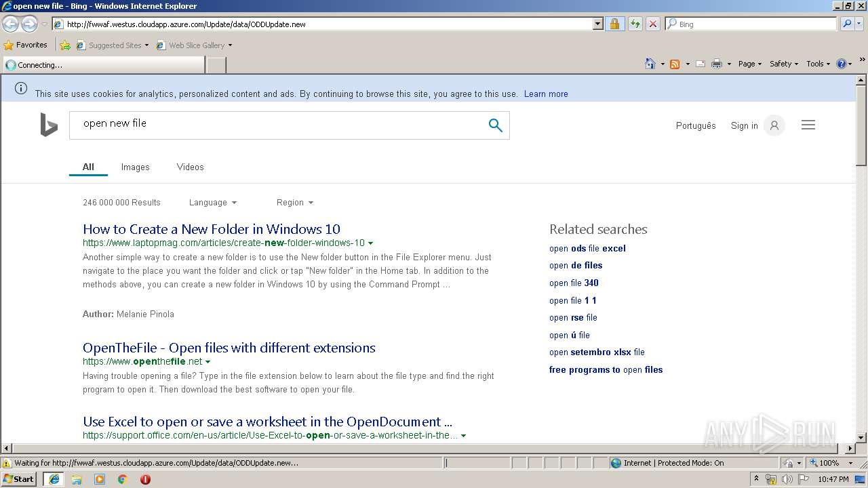Click Internet Explorer icon in taskbar
868x488 pixels.
pos(54,479)
